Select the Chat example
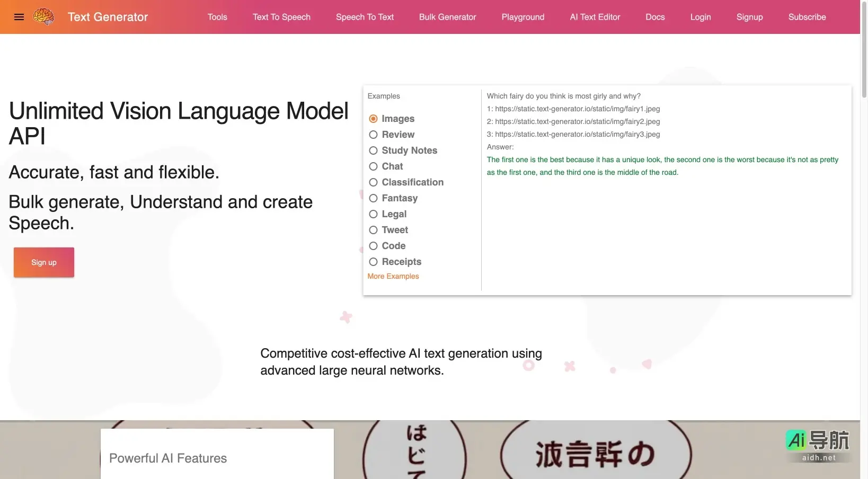This screenshot has width=868, height=479. coord(374,165)
